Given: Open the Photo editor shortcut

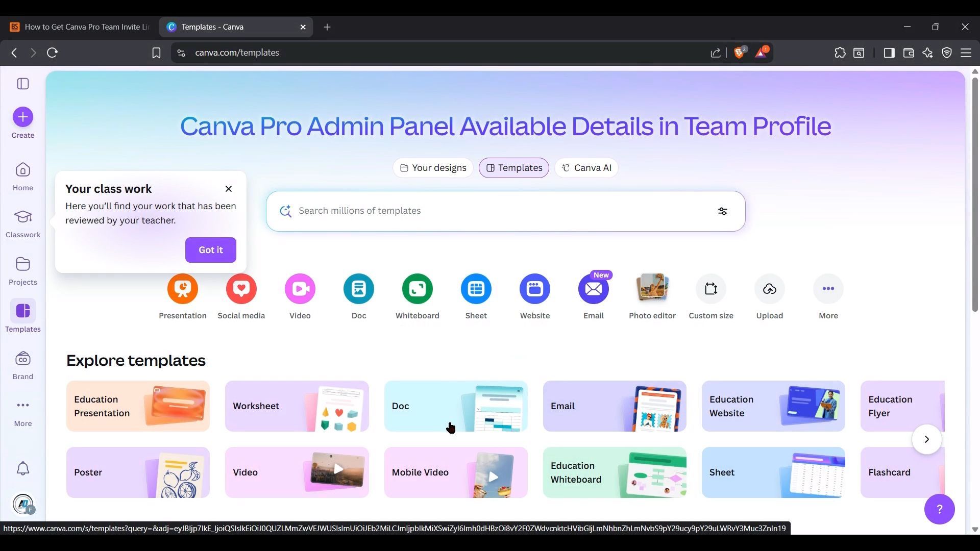Looking at the screenshot, I should coord(652,289).
